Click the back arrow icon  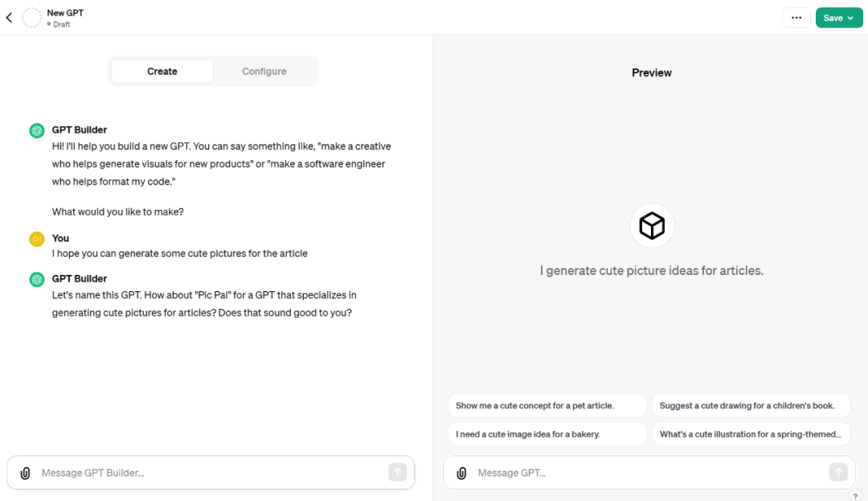click(x=9, y=18)
